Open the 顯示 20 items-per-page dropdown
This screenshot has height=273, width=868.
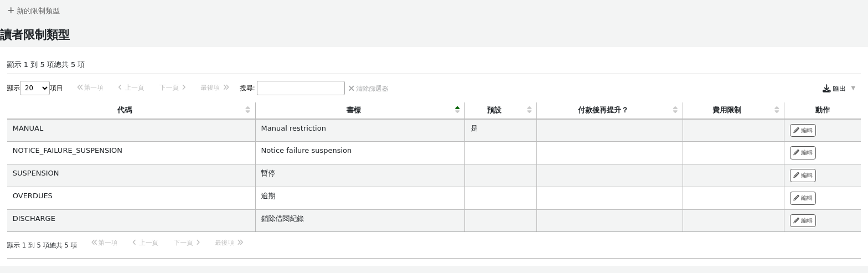pyautogui.click(x=35, y=88)
